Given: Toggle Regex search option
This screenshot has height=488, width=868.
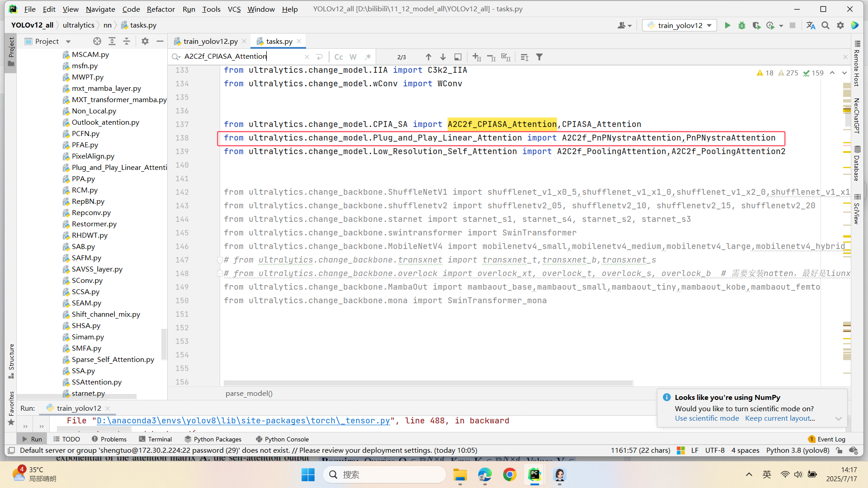Looking at the screenshot, I should pos(368,57).
